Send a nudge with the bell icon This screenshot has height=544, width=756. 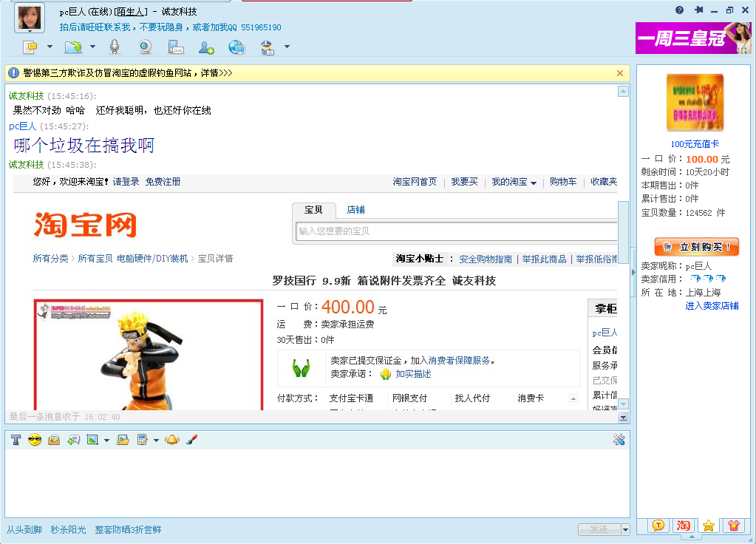tap(171, 440)
